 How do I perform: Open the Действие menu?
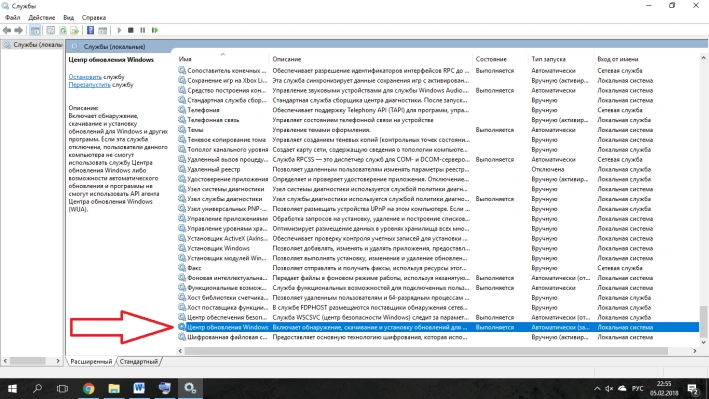coord(42,18)
